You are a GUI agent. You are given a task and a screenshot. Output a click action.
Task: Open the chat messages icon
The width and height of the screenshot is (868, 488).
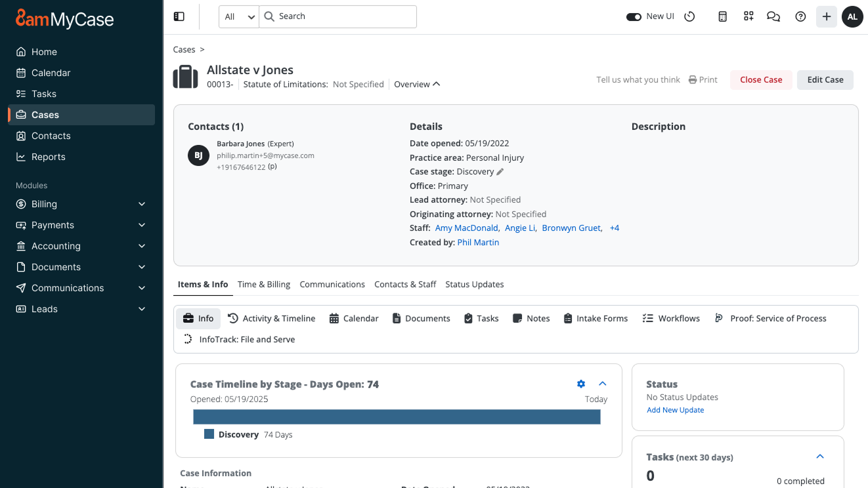click(773, 17)
